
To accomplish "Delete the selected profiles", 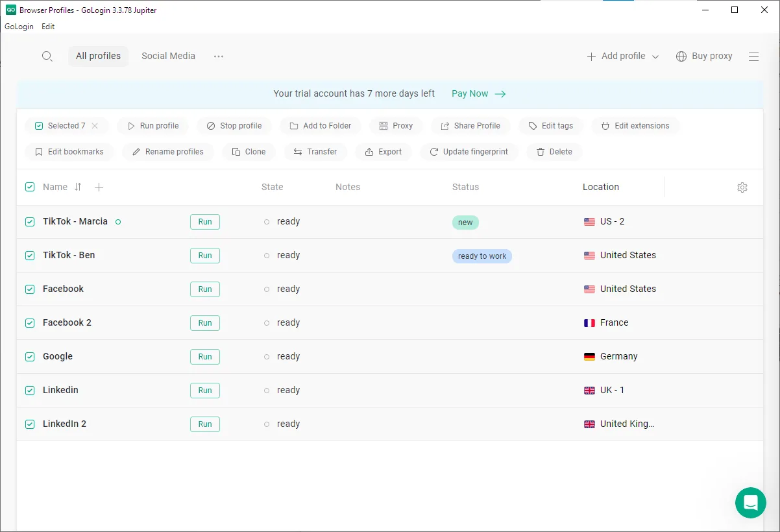I will [x=554, y=152].
